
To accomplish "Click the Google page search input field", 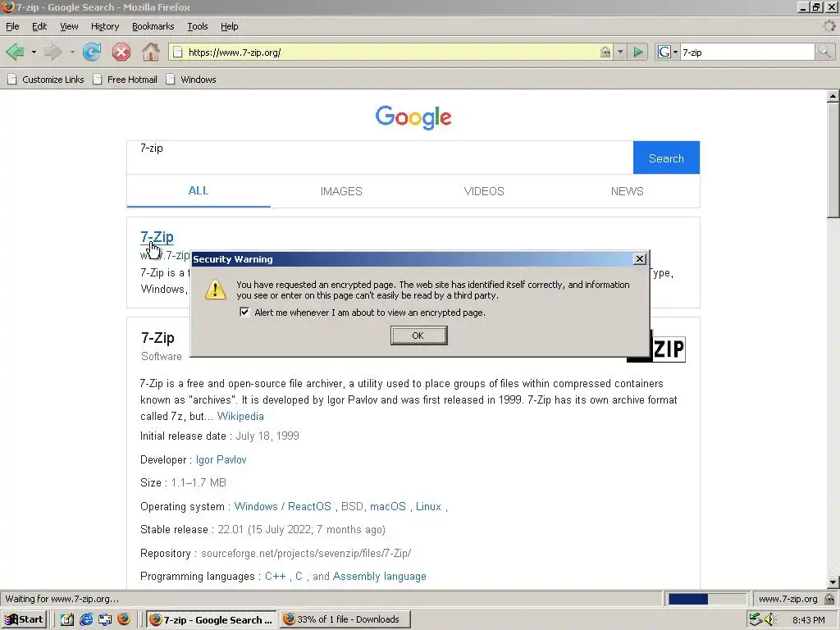I will [x=380, y=157].
